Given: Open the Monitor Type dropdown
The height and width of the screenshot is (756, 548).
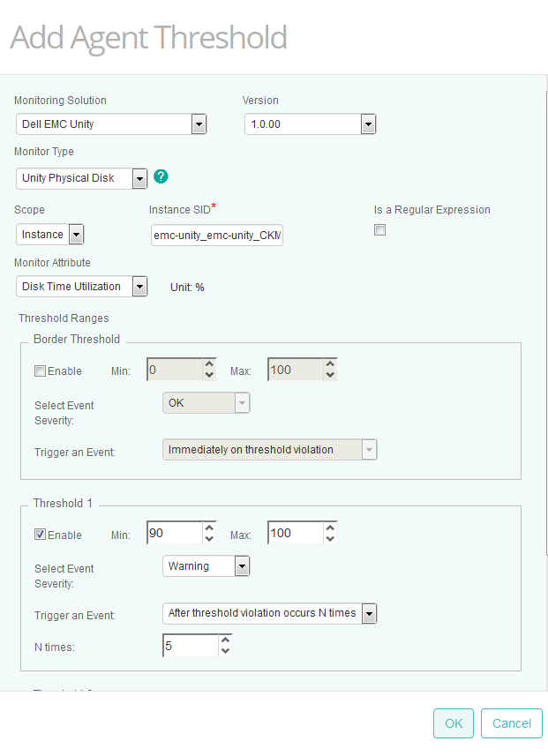Looking at the screenshot, I should (139, 178).
